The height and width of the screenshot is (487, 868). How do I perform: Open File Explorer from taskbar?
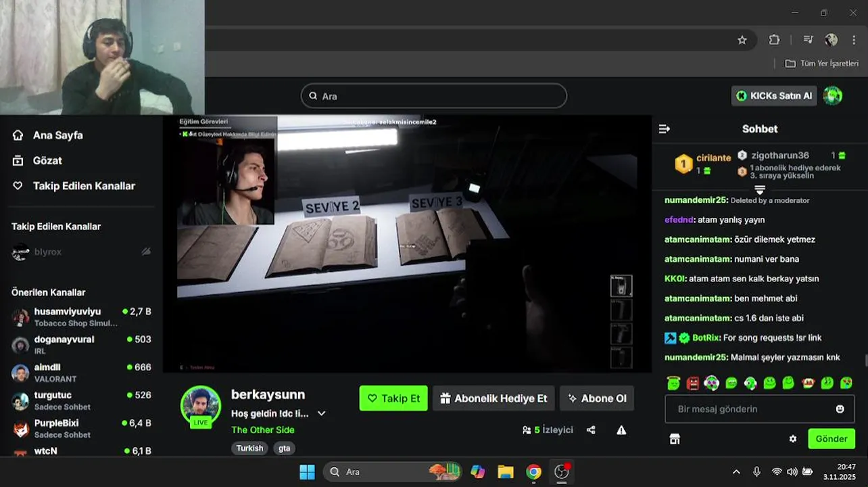click(506, 471)
